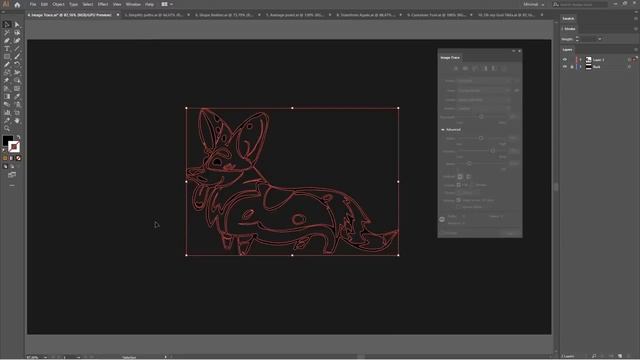The image size is (640, 360).
Task: Select the Column Graph tool
Action: (7, 112)
